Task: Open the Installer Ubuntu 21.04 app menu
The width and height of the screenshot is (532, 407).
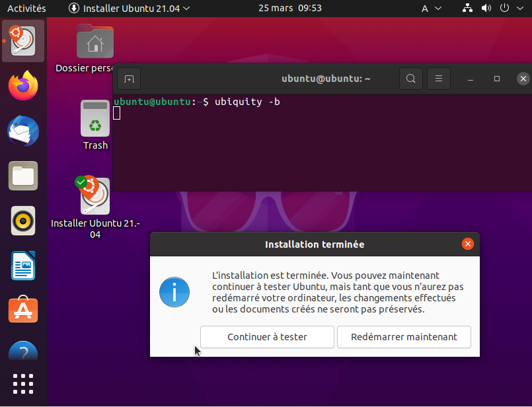Action: point(130,8)
